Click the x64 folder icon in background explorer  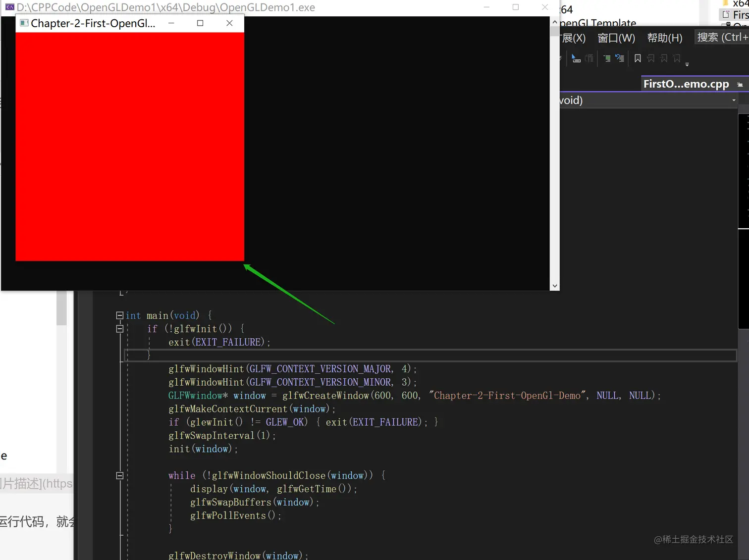click(726, 3)
